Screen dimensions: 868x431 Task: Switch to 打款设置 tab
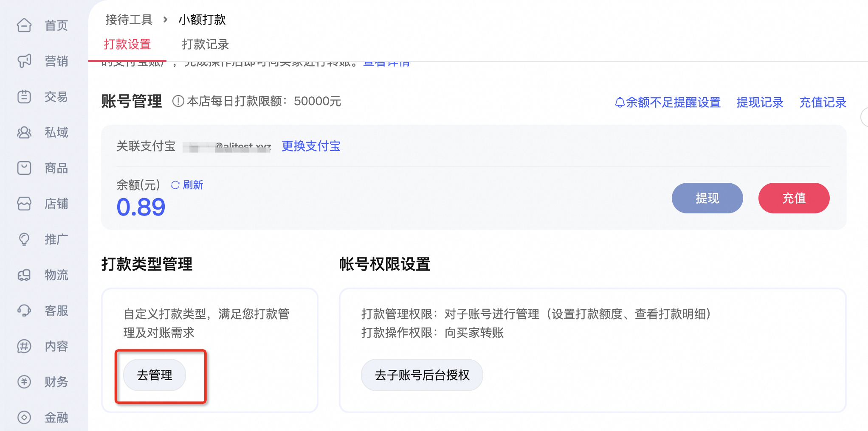(x=127, y=45)
